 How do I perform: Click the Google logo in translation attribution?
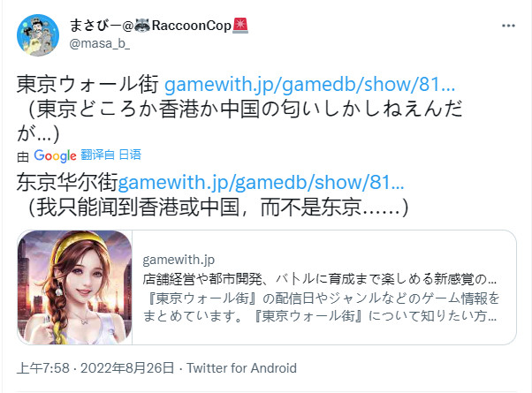pyautogui.click(x=55, y=155)
